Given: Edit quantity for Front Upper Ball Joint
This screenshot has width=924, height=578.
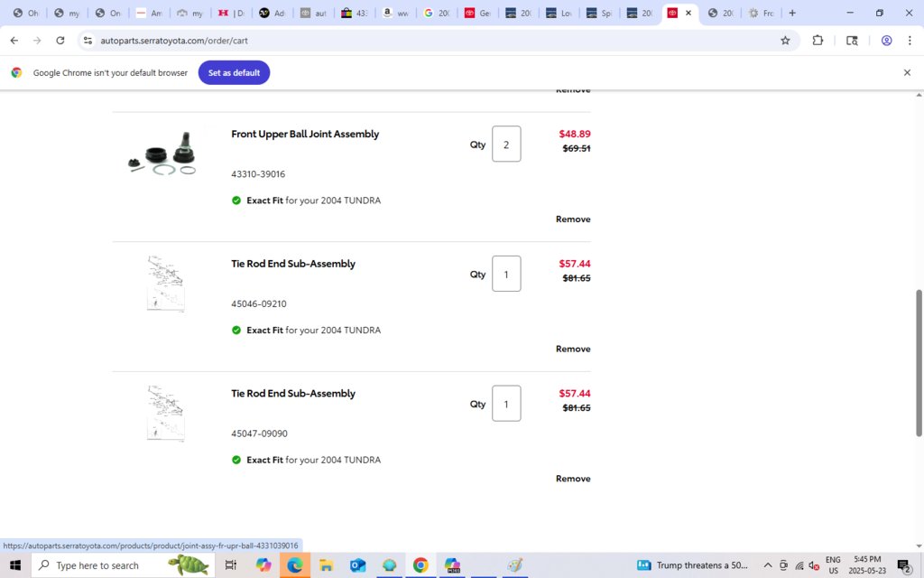Looking at the screenshot, I should [x=506, y=144].
